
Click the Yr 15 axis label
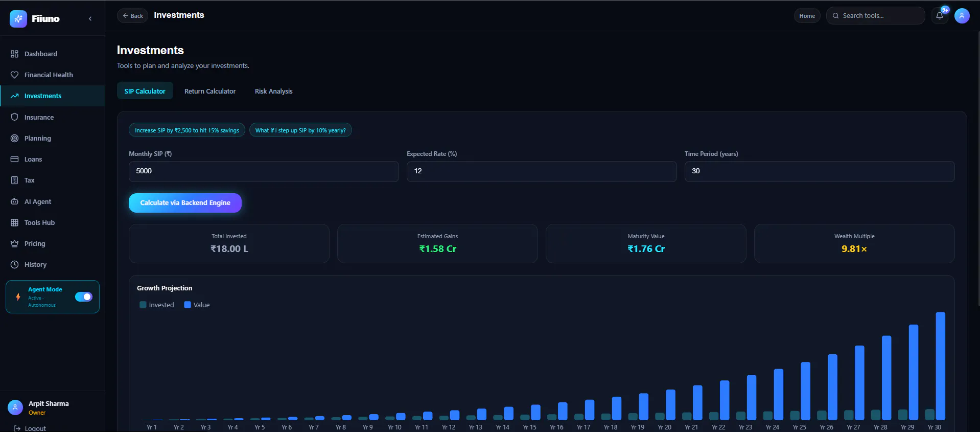pos(530,427)
